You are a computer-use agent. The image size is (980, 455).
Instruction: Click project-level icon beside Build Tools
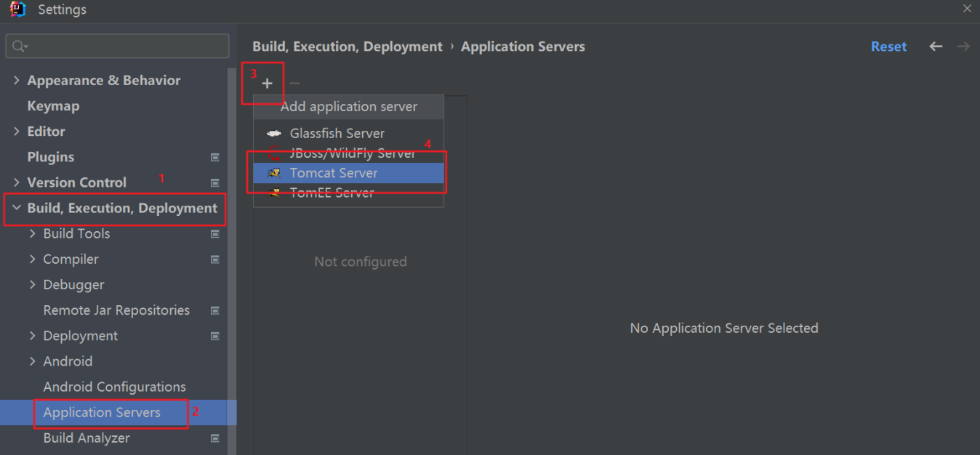point(215,234)
